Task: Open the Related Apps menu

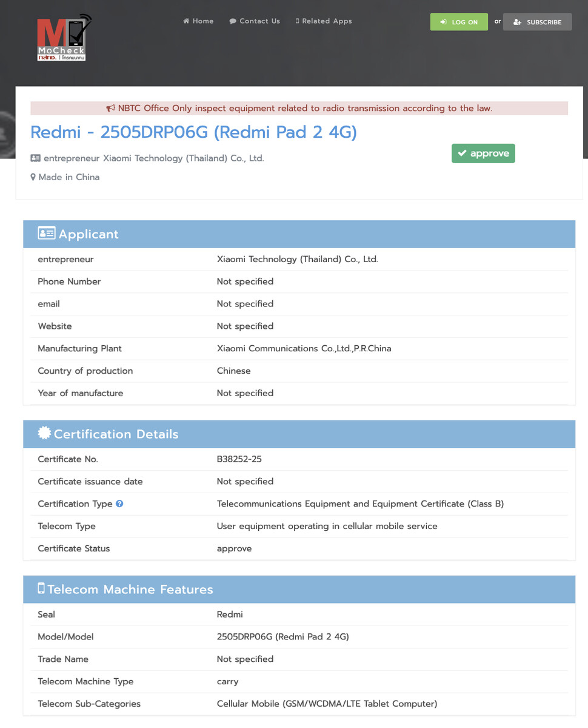Action: pyautogui.click(x=324, y=21)
